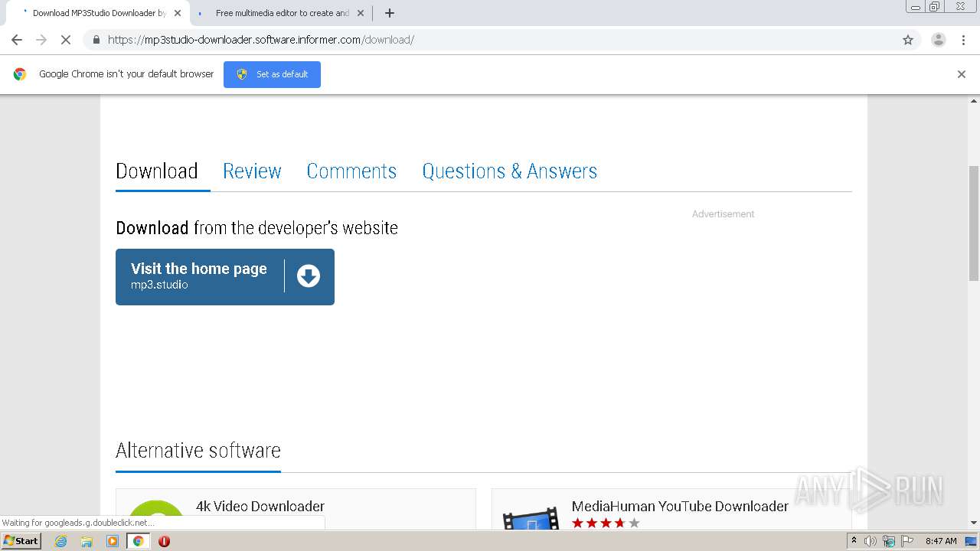Show hidden system tray icons
This screenshot has height=551, width=980.
[854, 541]
